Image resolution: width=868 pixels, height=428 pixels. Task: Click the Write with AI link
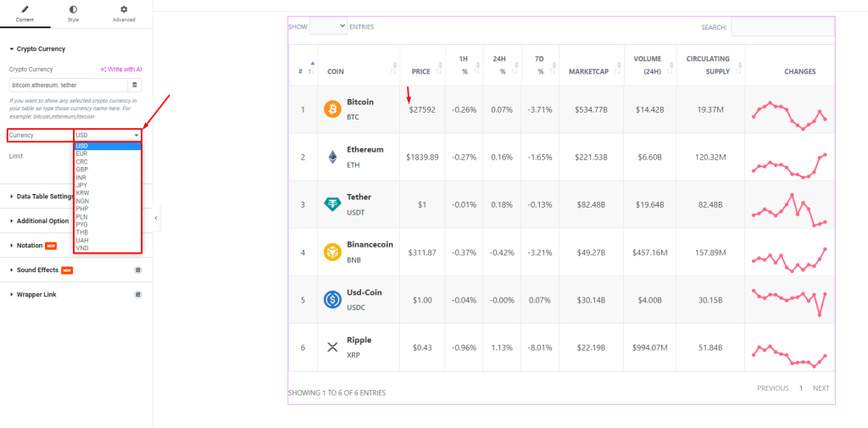coord(120,69)
